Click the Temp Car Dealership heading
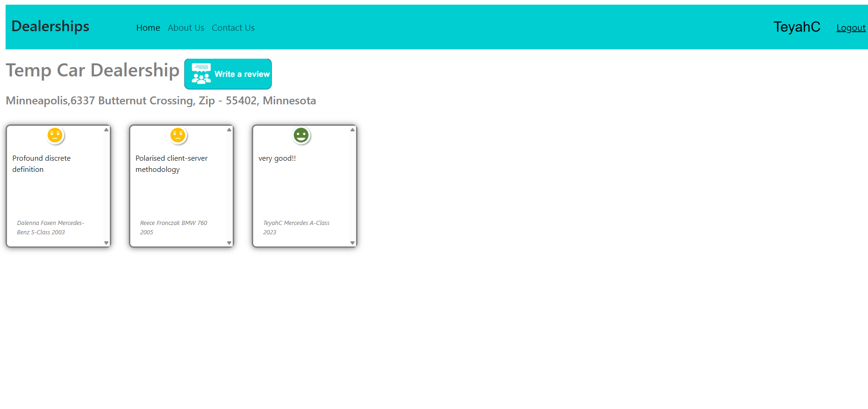Viewport: 868px width, 409px height. pos(93,70)
